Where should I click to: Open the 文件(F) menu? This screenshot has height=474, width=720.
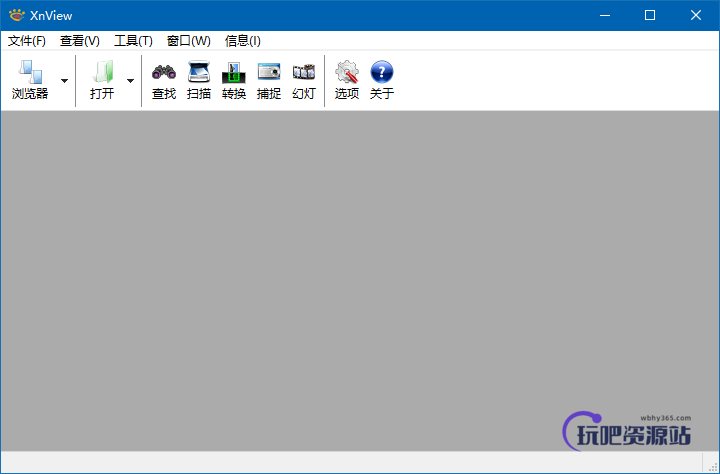point(27,41)
